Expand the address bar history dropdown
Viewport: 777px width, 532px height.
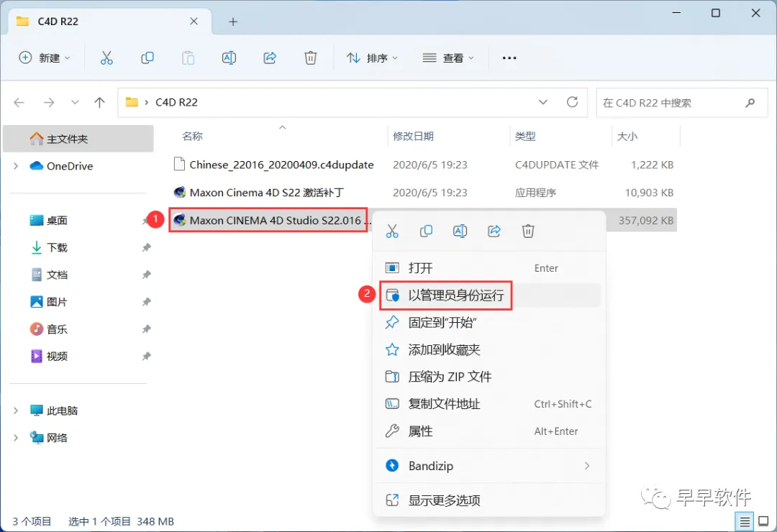543,102
